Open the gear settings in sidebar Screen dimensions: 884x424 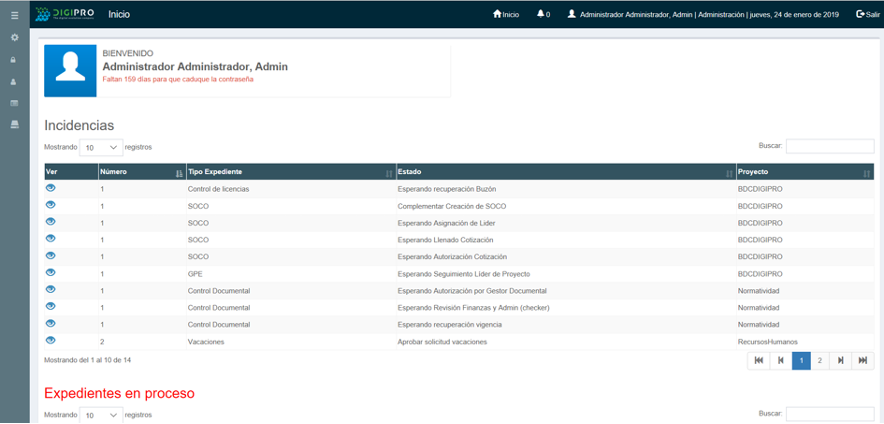(x=14, y=37)
